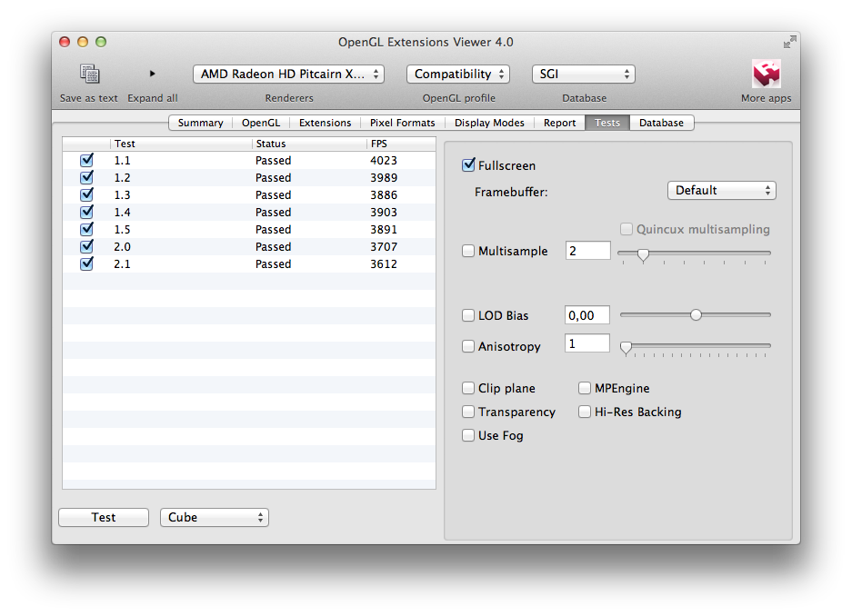Click the Test button
This screenshot has width=852, height=616.
tap(104, 517)
